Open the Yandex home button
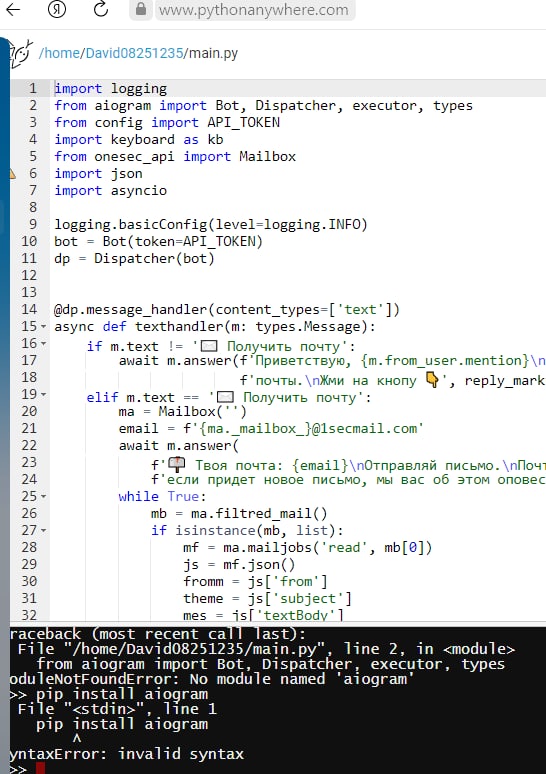Image resolution: width=546 pixels, height=774 pixels. 57,9
